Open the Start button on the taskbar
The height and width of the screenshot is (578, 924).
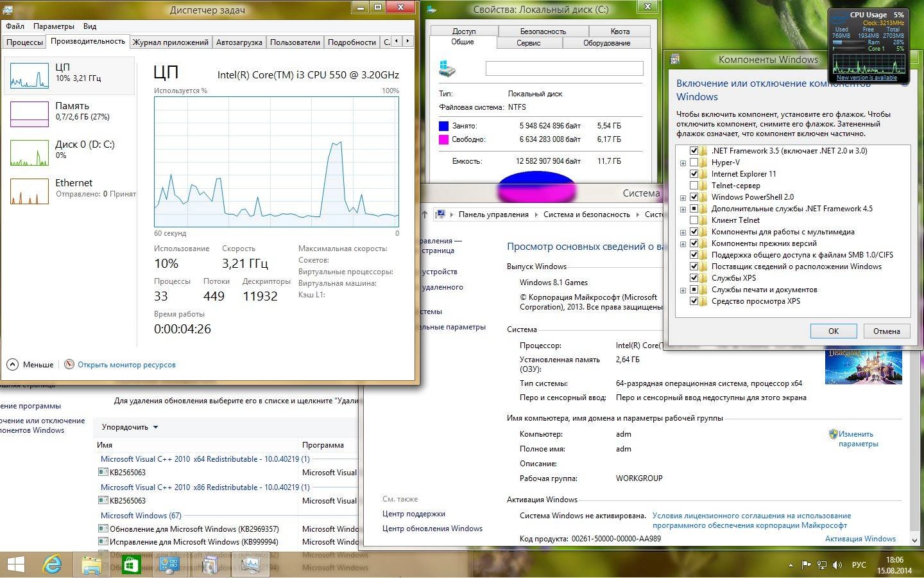pos(15,565)
